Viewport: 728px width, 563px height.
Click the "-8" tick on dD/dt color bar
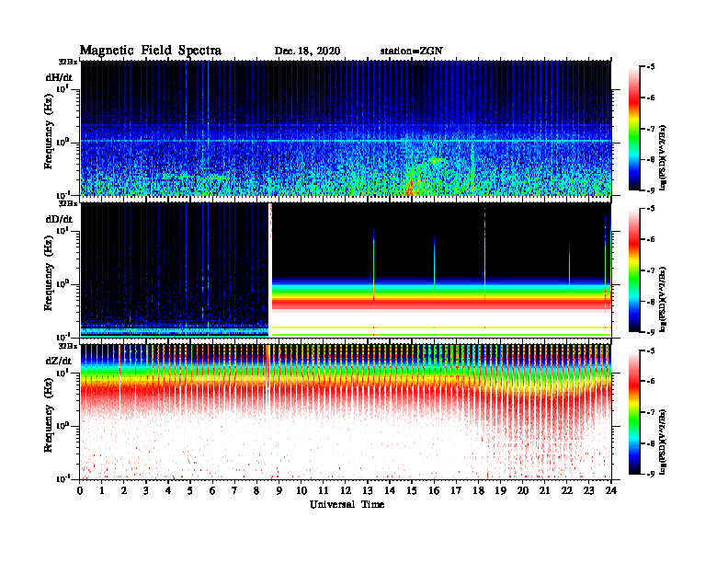[651, 302]
